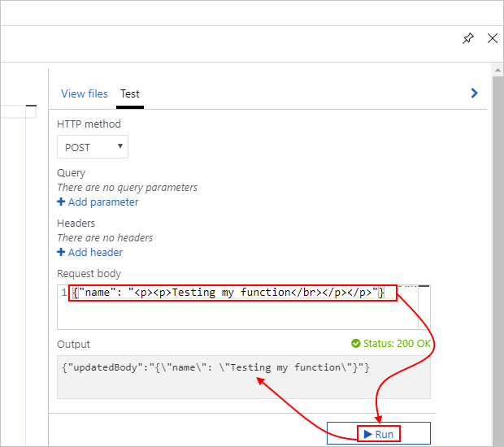Viewport: 504px width, 447px height.
Task: Click the green status check icon
Action: pos(355,344)
